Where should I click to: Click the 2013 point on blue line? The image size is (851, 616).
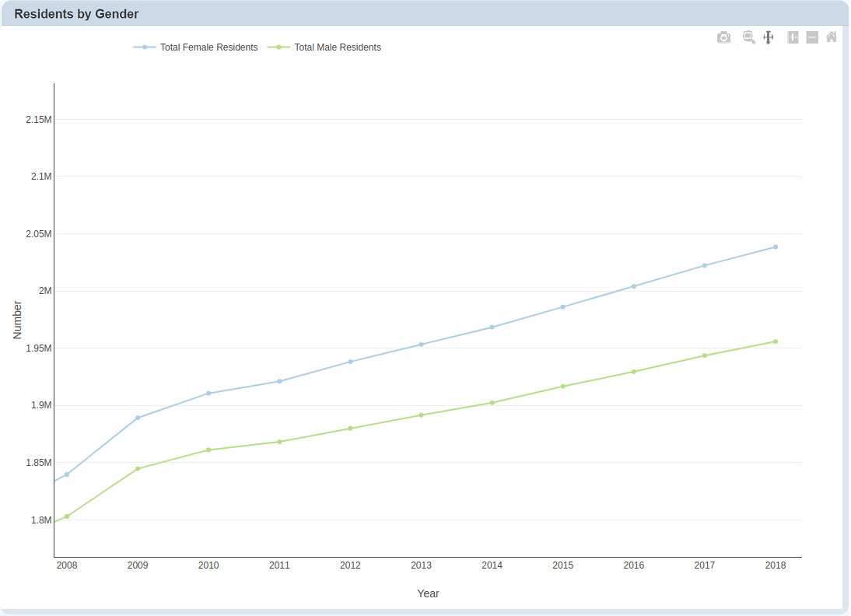422,345
